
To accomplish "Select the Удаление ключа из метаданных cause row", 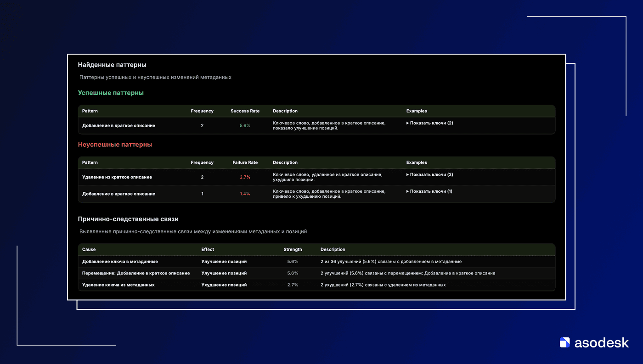I will pyautogui.click(x=118, y=285).
